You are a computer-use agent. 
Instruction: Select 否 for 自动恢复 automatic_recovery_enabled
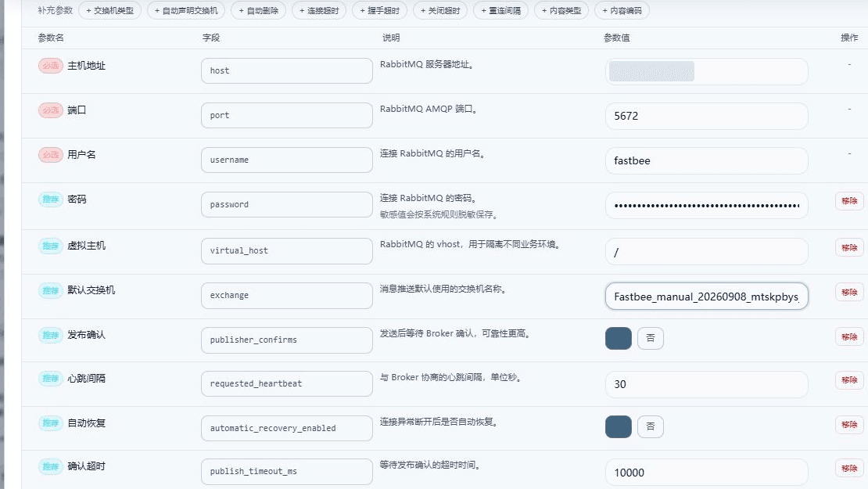click(x=651, y=426)
